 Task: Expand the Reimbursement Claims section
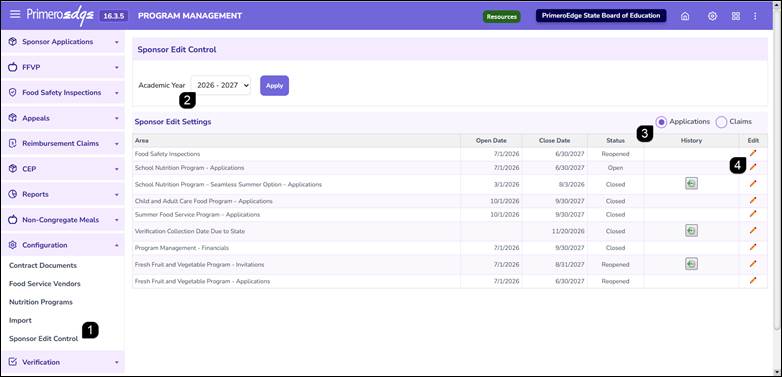pos(62,144)
